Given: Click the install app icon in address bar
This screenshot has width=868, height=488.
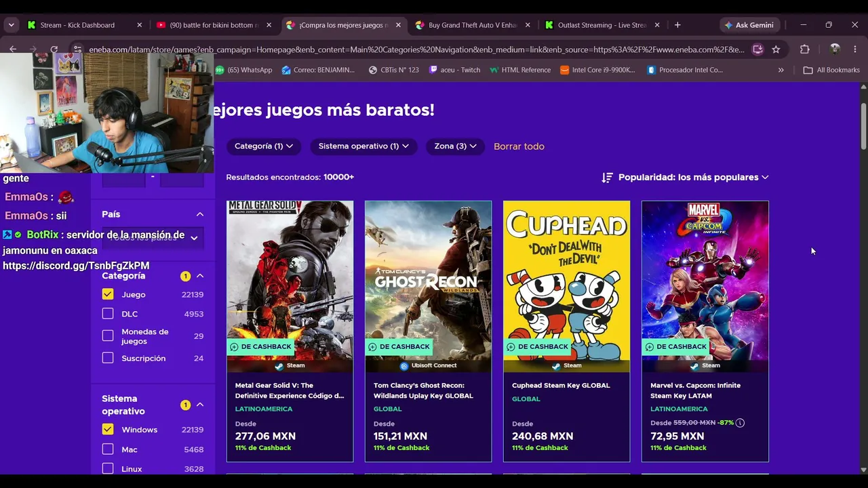Looking at the screenshot, I should pos(757,49).
